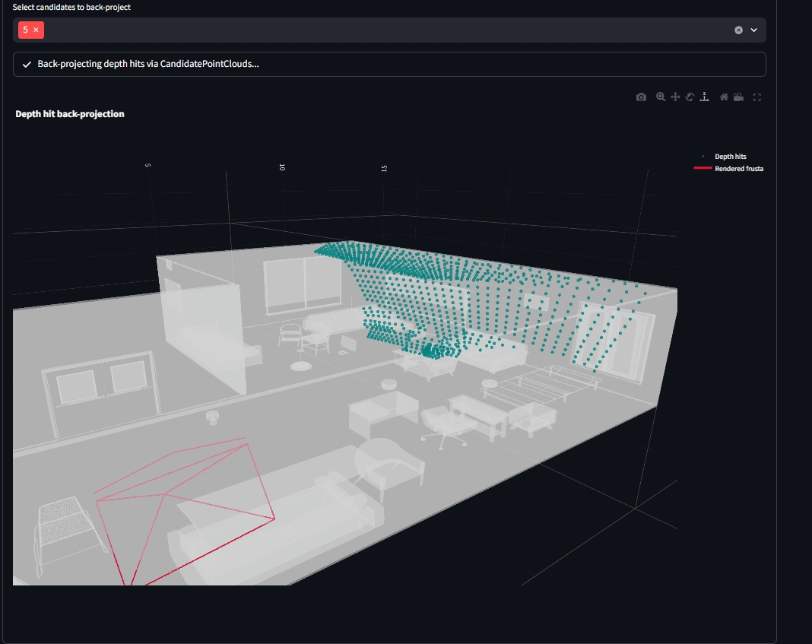Activate the zoom tool in the modebar
The image size is (812, 644).
pos(659,97)
